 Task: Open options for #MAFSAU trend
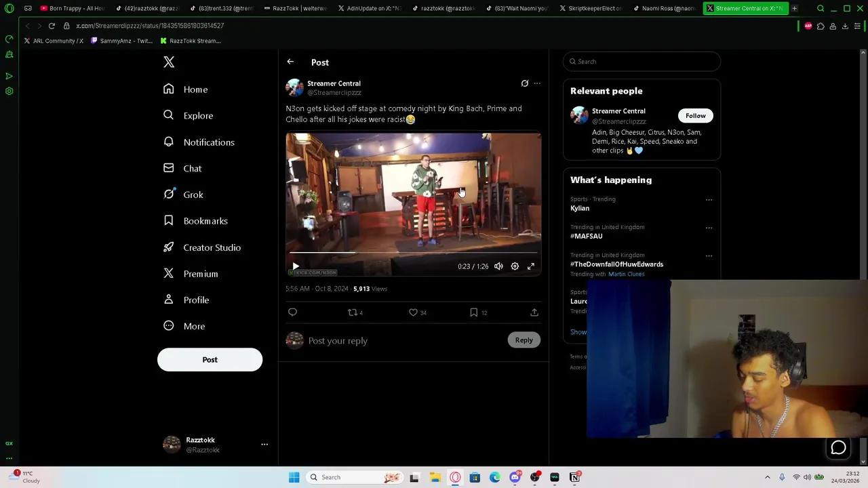tap(709, 228)
